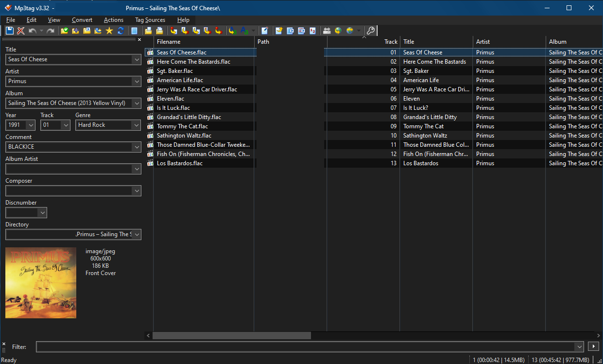Image resolution: width=603 pixels, height=364 pixels.
Task: Click the first red-yellow convert arrow icon
Action: pyautogui.click(x=173, y=31)
